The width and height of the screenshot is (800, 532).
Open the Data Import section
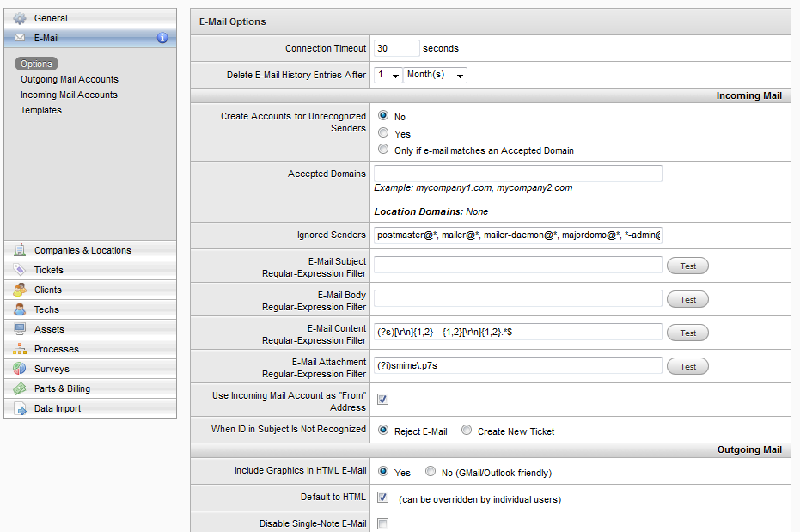click(90, 408)
